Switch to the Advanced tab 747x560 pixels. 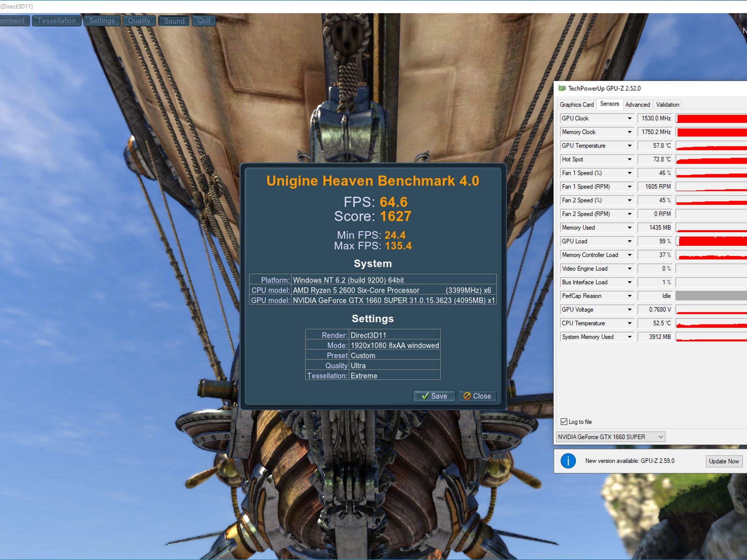click(638, 105)
